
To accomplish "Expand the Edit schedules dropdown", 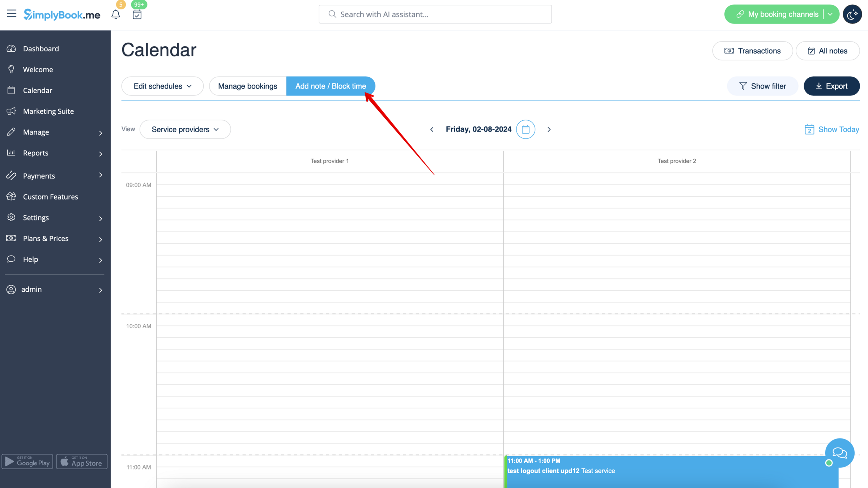I will [x=162, y=86].
